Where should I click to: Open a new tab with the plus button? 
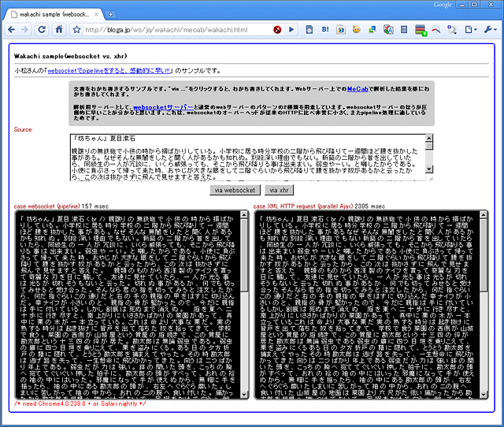(x=110, y=14)
